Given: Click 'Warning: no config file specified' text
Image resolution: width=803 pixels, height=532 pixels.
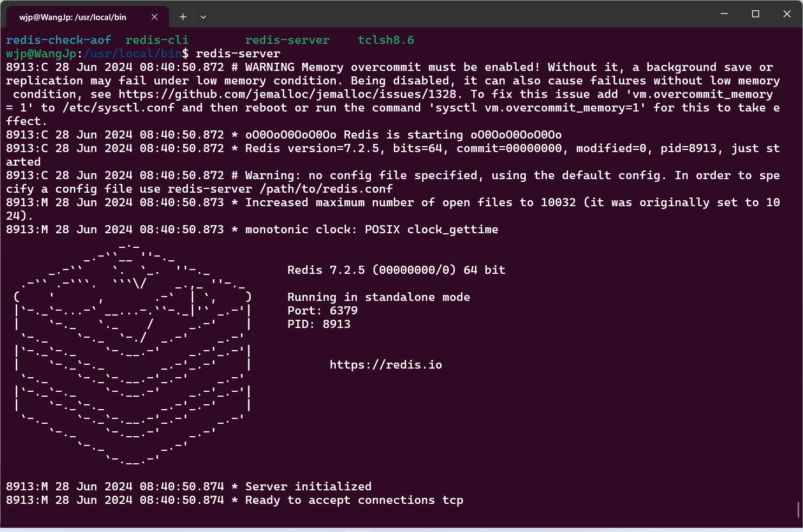Looking at the screenshot, I should [361, 175].
